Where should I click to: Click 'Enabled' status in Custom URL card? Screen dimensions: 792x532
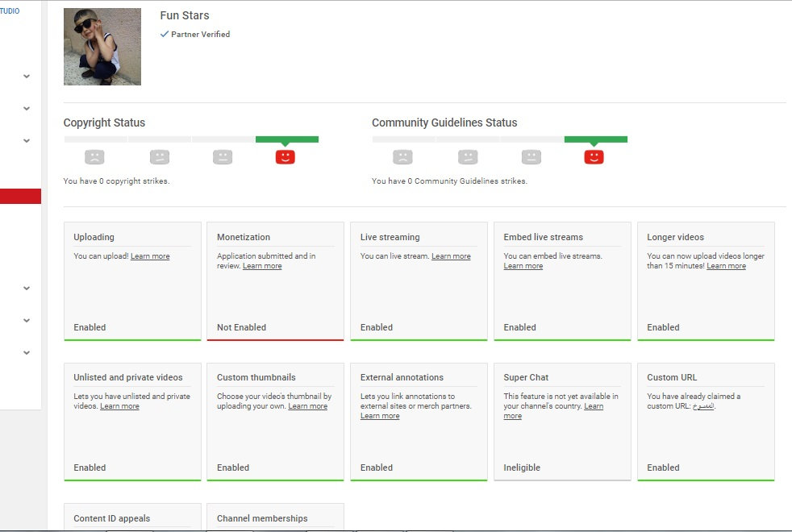[x=663, y=468]
